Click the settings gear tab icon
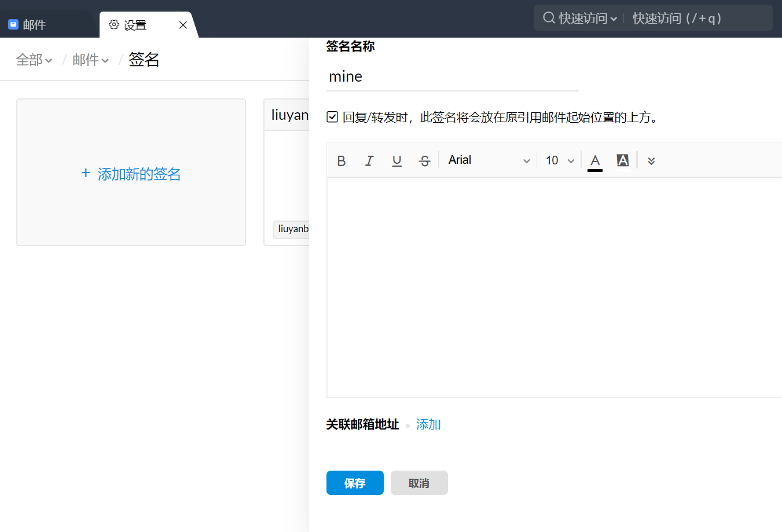 pos(114,25)
